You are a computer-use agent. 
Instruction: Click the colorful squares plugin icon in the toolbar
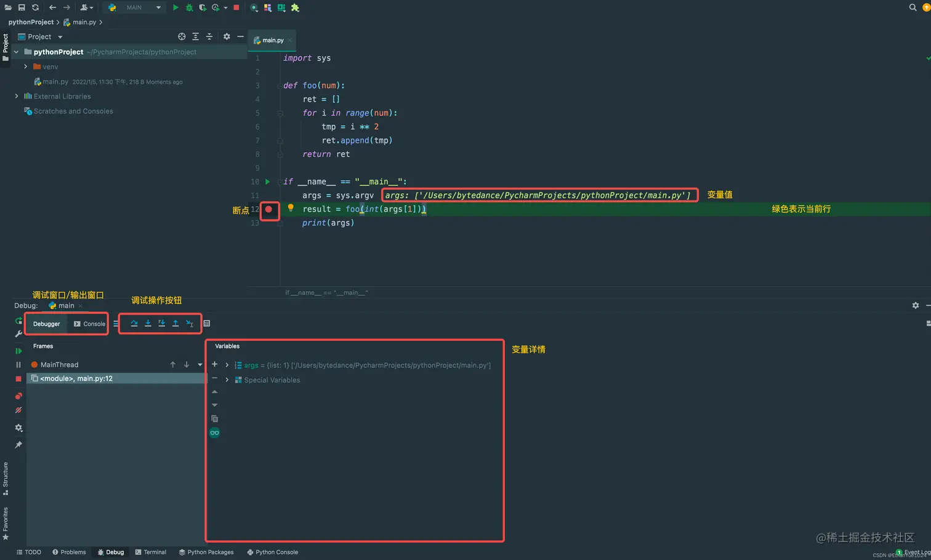pyautogui.click(x=268, y=7)
